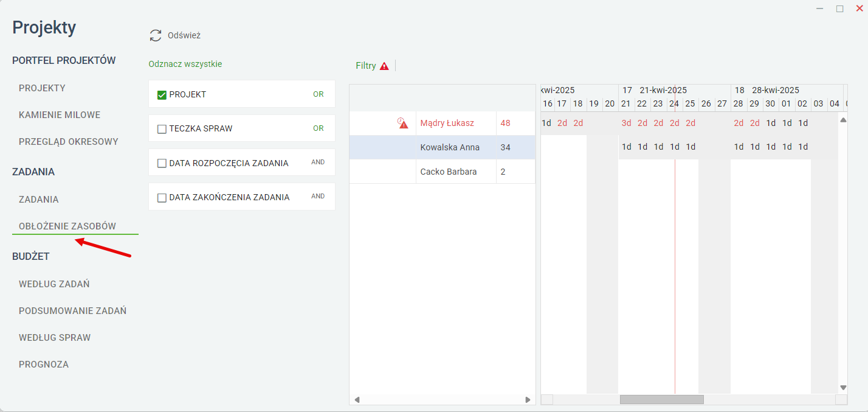This screenshot has width=868, height=412.
Task: Select OBŁOŻENIE ZASOBÓW menu item
Action: [x=67, y=226]
